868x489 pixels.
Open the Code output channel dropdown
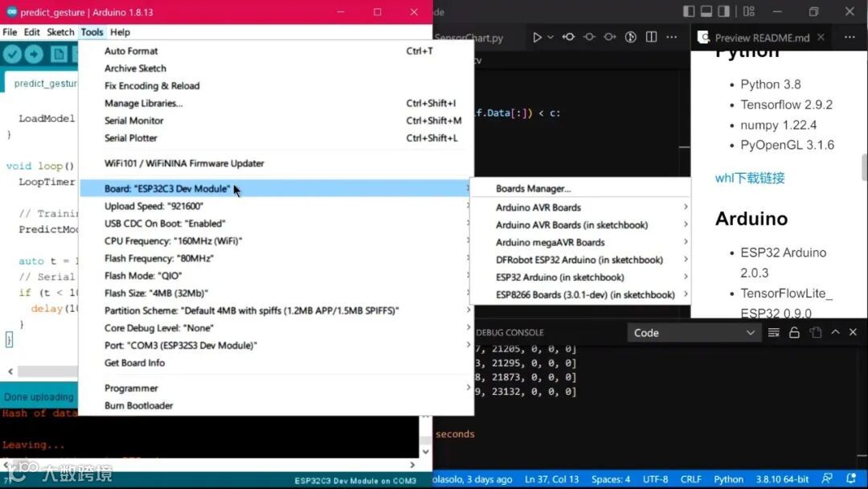[694, 333]
